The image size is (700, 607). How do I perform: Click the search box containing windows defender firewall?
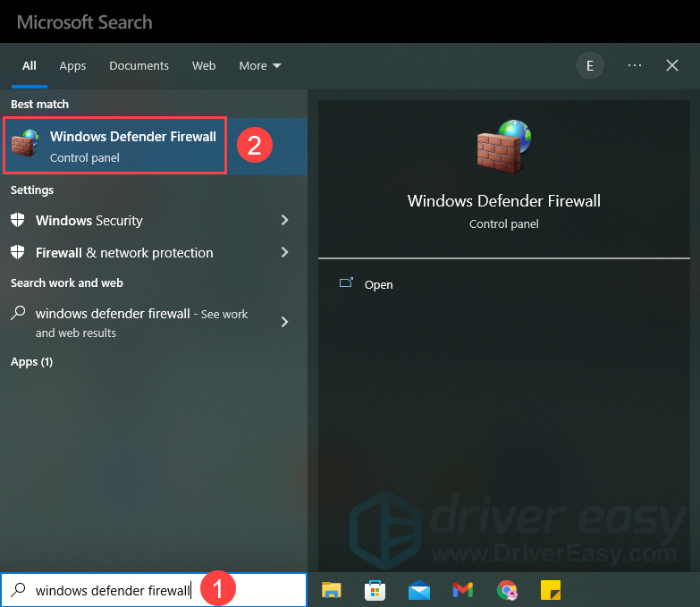(x=112, y=590)
